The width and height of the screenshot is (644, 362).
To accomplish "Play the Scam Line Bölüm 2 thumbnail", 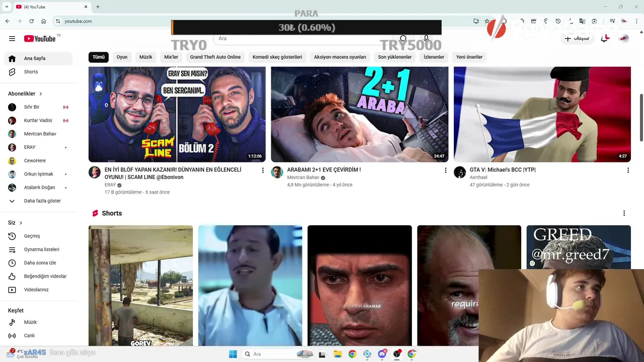I will point(177,114).
